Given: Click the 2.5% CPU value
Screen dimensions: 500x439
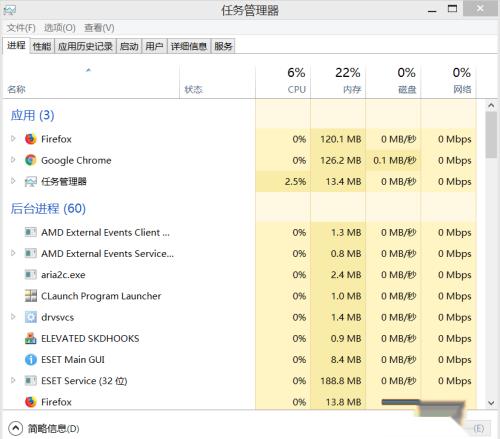Looking at the screenshot, I should click(x=295, y=182).
